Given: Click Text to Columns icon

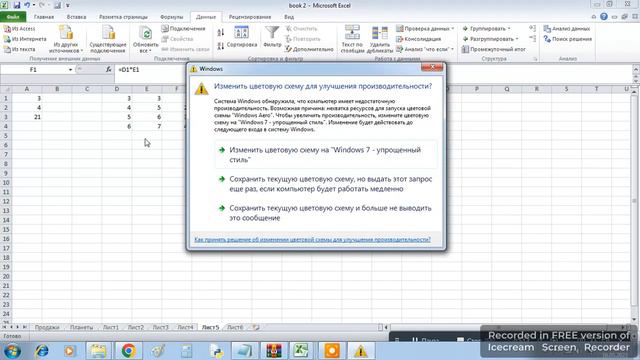Looking at the screenshot, I should click(352, 39).
